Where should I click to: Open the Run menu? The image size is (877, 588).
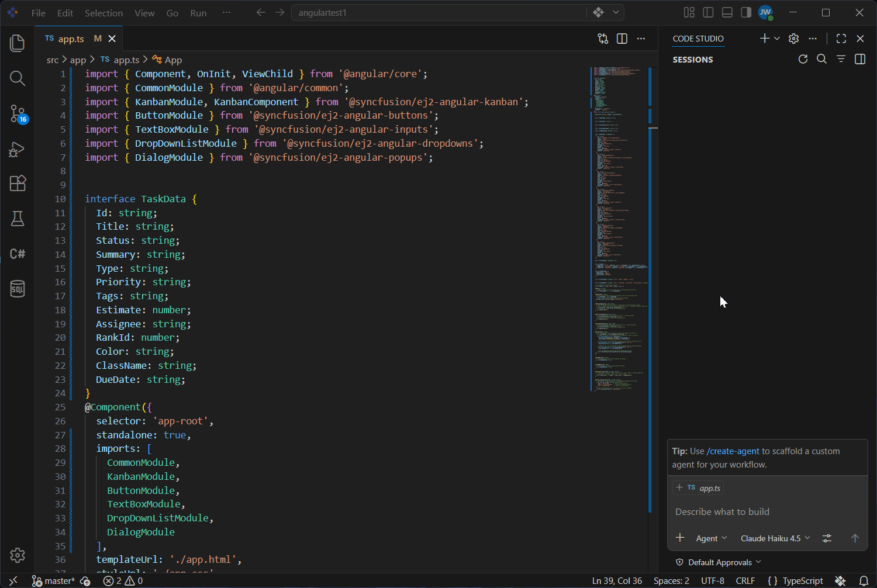198,13
